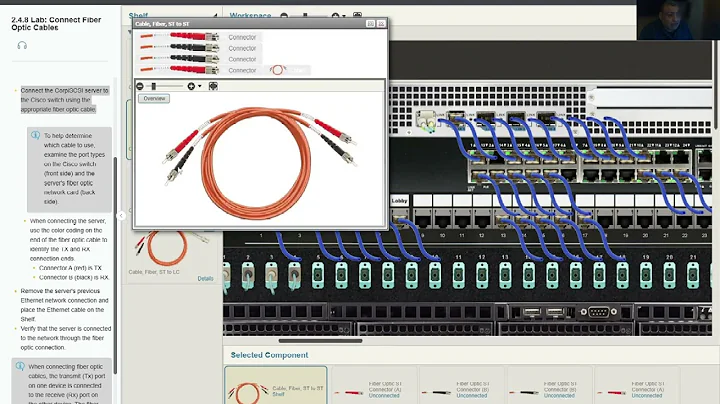Click fiber patch panel port 19
Image resolution: width=720 pixels, height=404 pixels.
(x=646, y=275)
